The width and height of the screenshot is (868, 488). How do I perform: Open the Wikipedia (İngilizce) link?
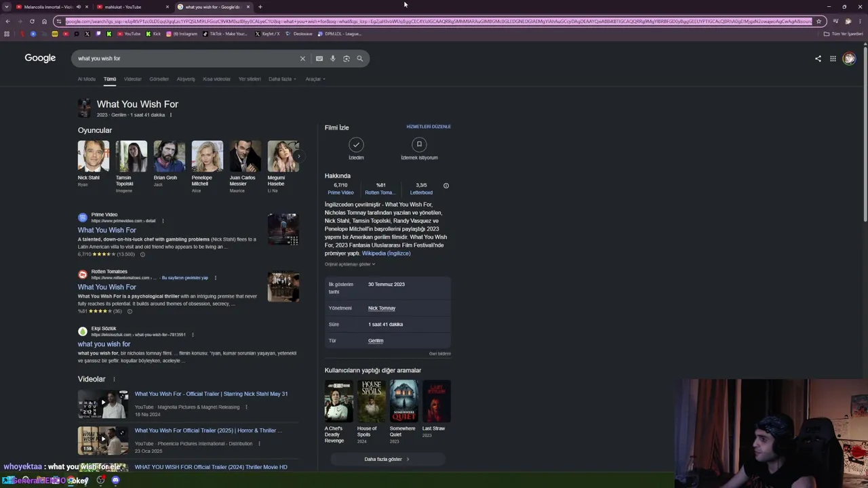coord(387,253)
